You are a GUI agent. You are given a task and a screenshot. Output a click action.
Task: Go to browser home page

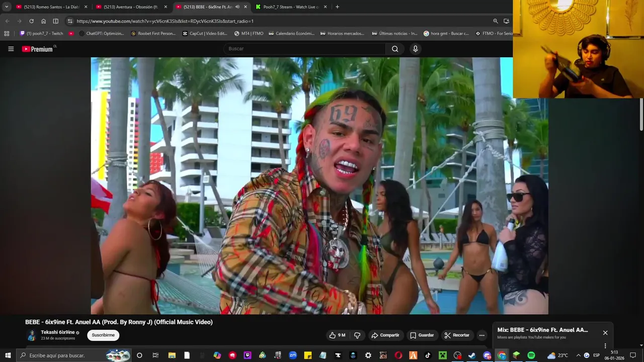coord(43,21)
